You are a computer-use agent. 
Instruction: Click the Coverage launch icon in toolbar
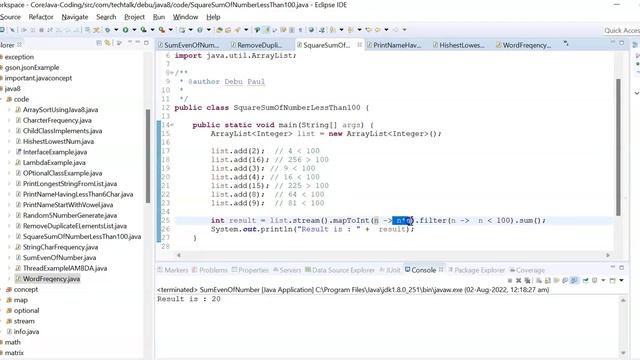(144, 30)
